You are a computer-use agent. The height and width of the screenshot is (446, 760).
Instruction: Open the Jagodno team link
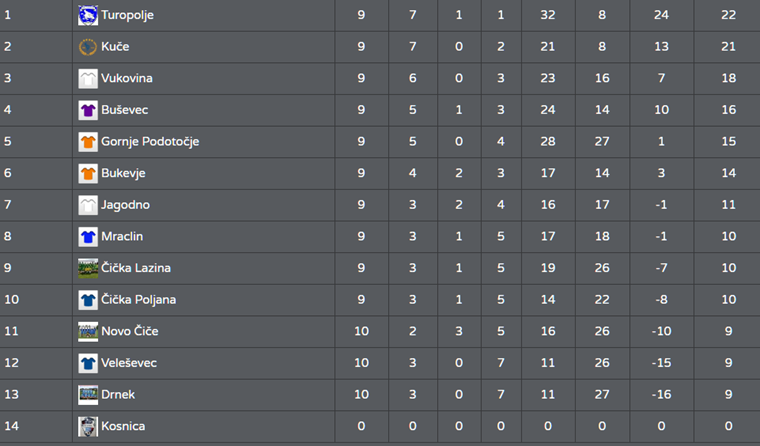pyautogui.click(x=126, y=205)
